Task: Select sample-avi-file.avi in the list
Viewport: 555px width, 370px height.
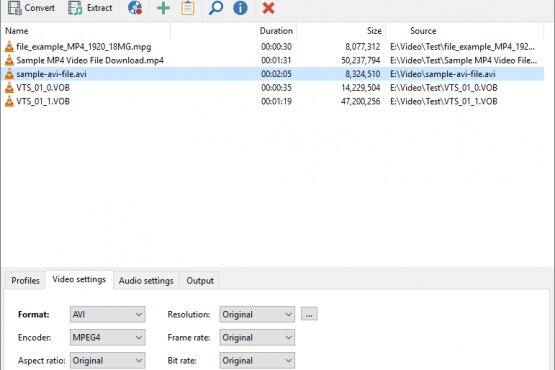Action: click(273, 74)
